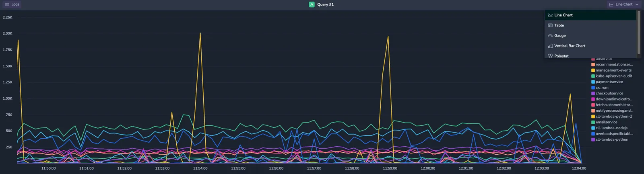Click the cx_rum blue color swatch

point(593,88)
